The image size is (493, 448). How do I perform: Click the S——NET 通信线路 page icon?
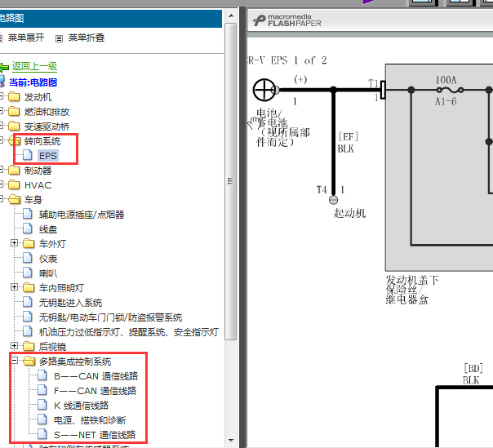click(42, 434)
